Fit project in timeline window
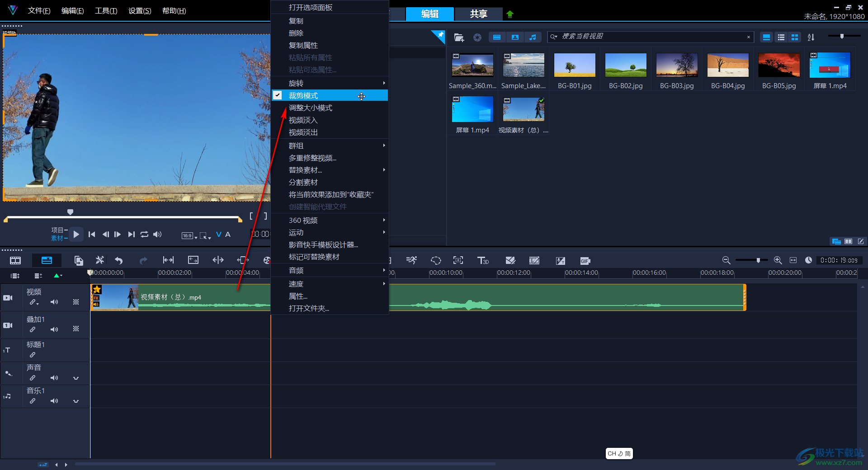Viewport: 868px width, 470px height. click(x=793, y=260)
